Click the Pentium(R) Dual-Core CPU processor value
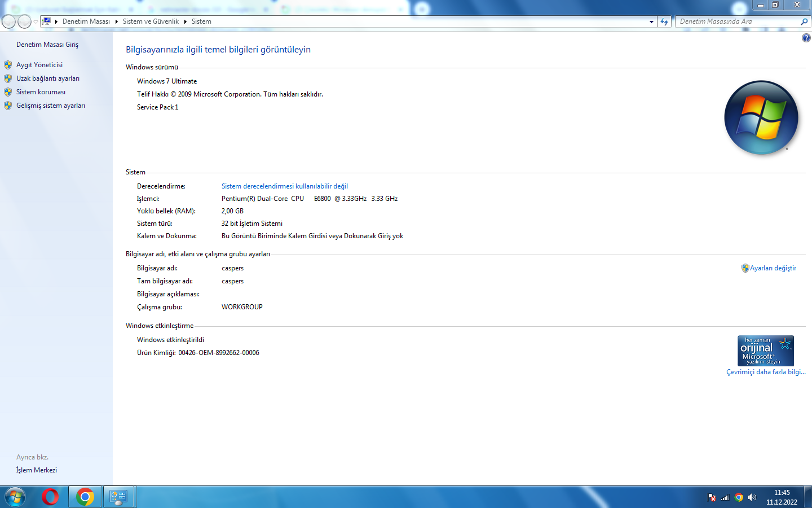812x508 pixels. [x=310, y=199]
